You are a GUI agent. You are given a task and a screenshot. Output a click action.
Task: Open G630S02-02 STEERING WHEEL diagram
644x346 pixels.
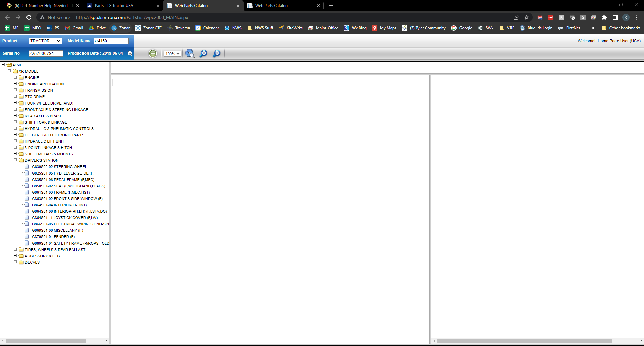click(59, 167)
